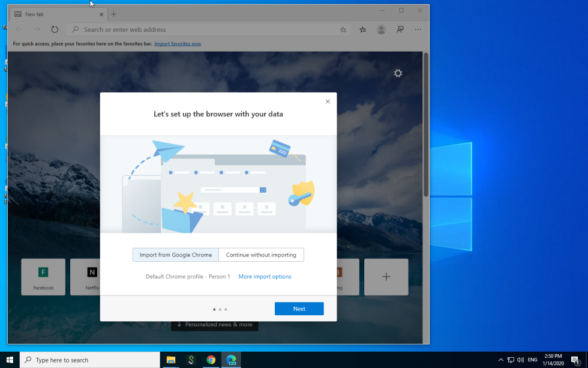Select the Import from Google Chrome option
588x368 pixels.
coord(175,255)
